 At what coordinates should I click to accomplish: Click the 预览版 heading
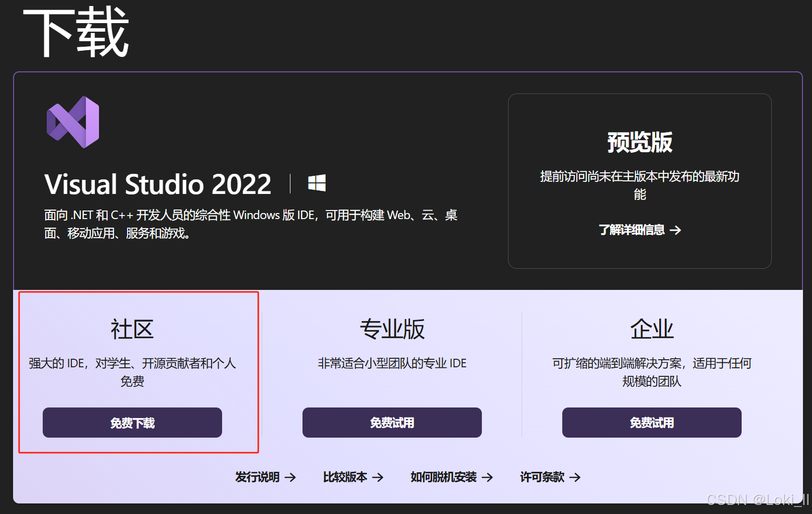pyautogui.click(x=640, y=142)
